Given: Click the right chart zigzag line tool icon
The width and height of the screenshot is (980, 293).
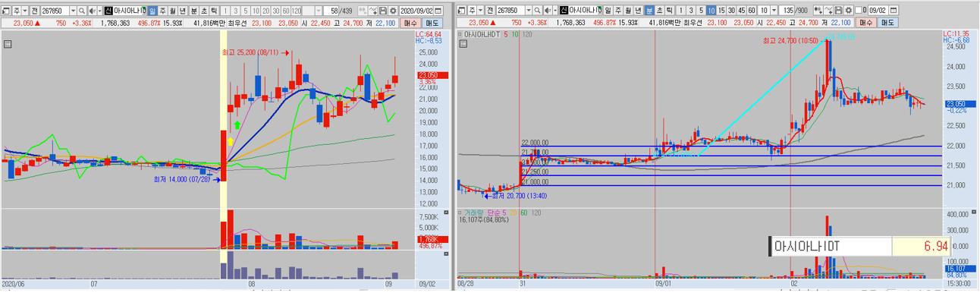Looking at the screenshot, I should point(828,11).
